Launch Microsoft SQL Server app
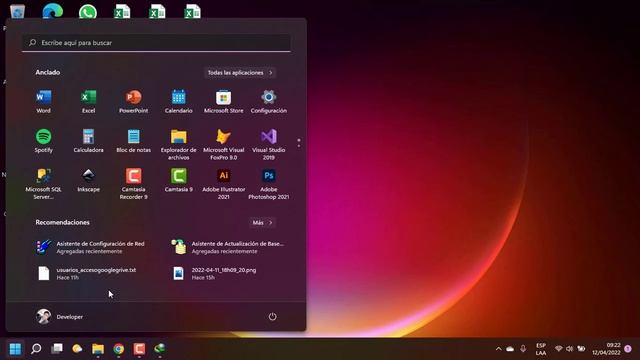The image size is (640, 360). (44, 184)
